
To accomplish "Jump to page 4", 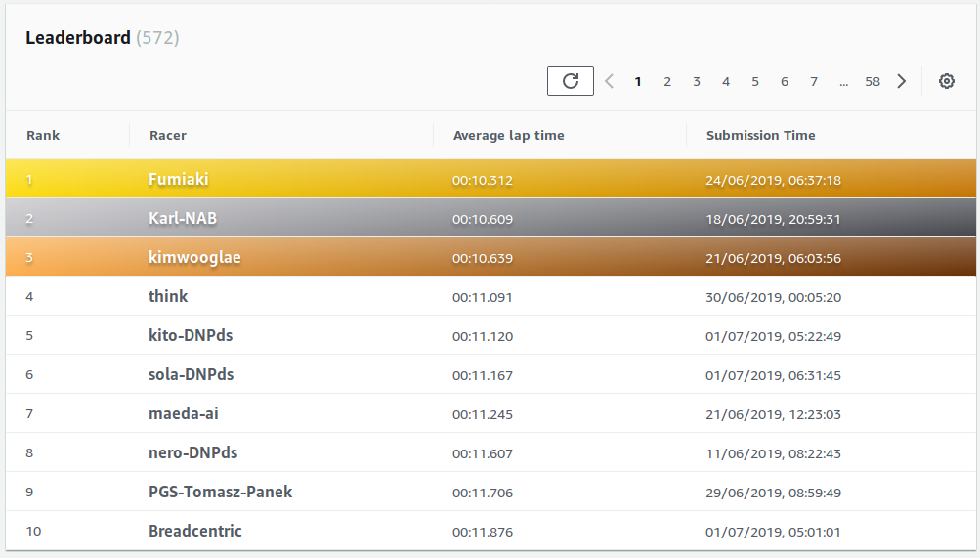I will pyautogui.click(x=726, y=82).
